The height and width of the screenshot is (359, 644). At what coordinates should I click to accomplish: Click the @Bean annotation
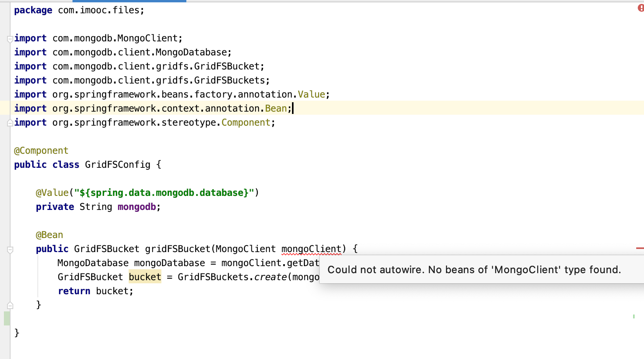point(49,235)
